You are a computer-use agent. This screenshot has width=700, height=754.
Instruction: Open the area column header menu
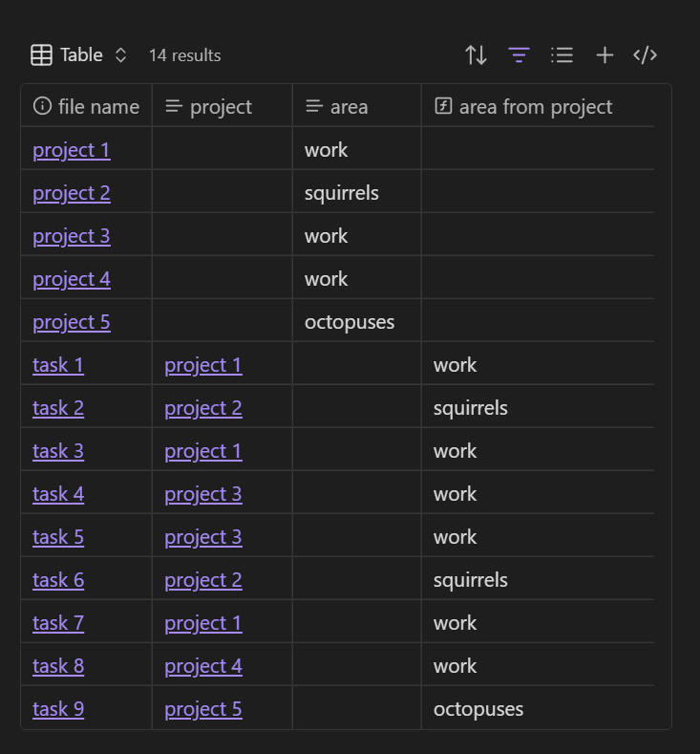point(349,107)
